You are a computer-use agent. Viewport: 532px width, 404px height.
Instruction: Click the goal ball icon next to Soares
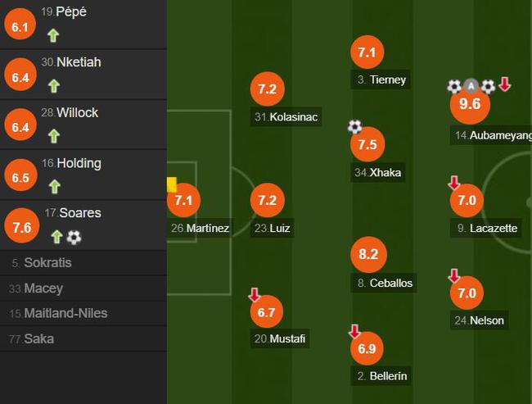(x=74, y=237)
